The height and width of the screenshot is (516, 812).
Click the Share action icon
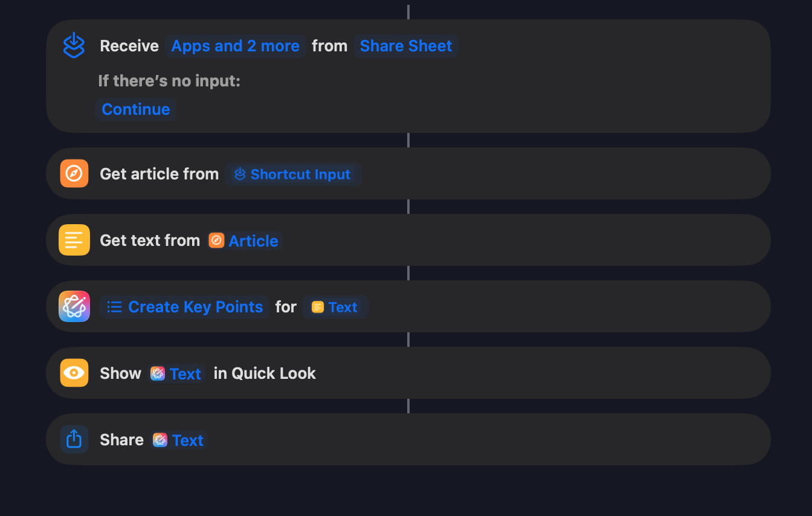(74, 439)
